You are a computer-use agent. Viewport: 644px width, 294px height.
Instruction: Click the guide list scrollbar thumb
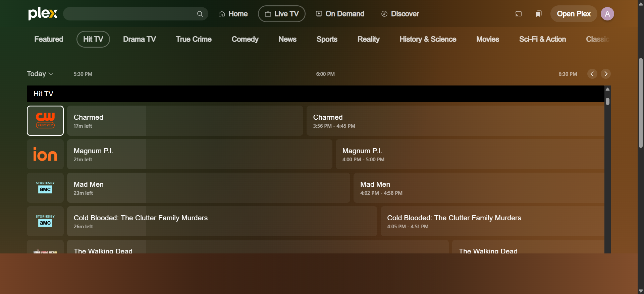click(x=607, y=101)
